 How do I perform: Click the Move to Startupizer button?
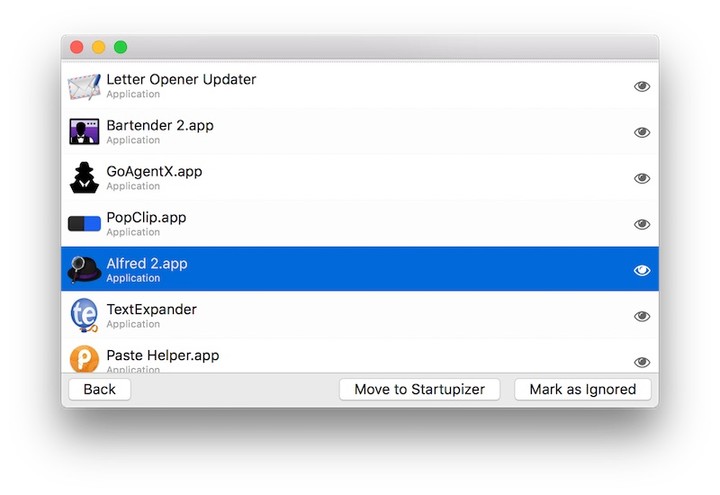point(419,389)
